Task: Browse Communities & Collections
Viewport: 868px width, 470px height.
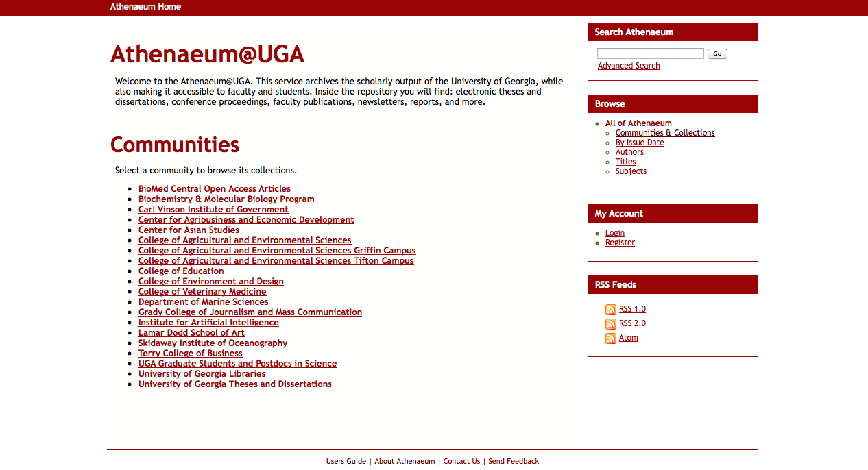Action: pos(665,133)
